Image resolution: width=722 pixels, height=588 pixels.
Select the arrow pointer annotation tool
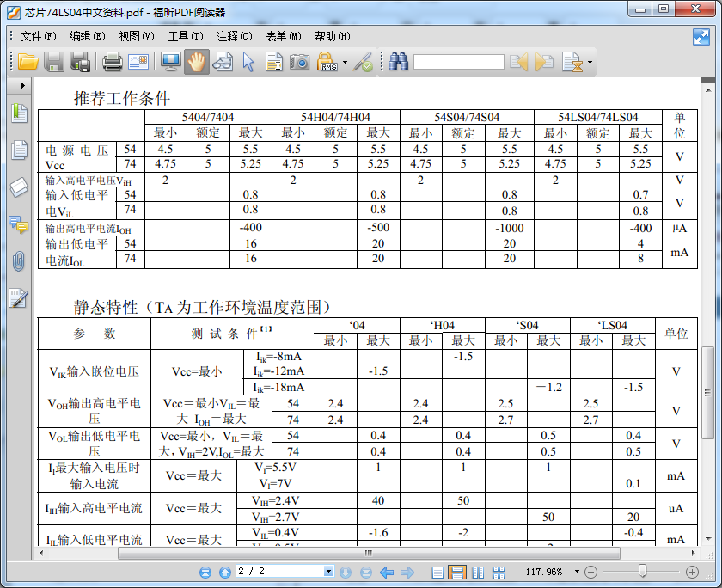coord(248,62)
